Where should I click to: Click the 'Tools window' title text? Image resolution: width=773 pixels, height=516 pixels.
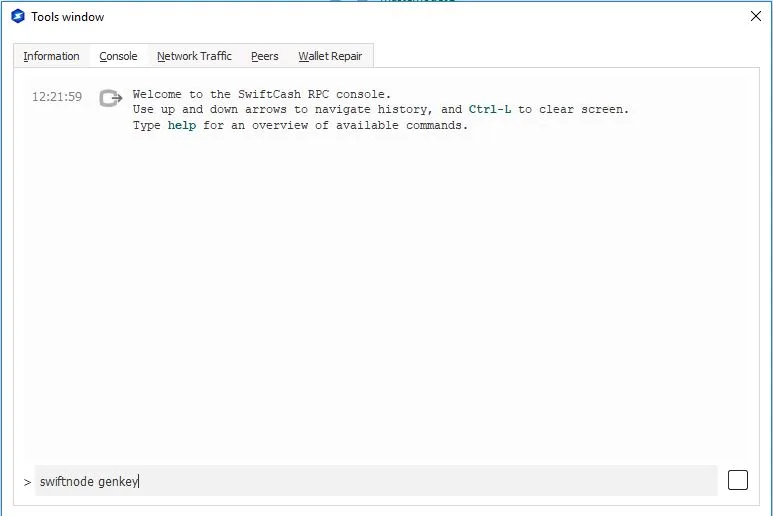(x=68, y=17)
